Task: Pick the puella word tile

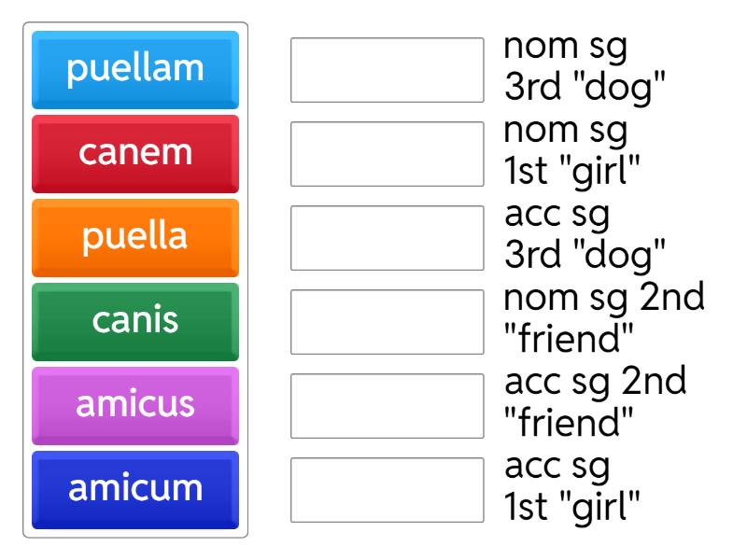Action: pyautogui.click(x=135, y=238)
